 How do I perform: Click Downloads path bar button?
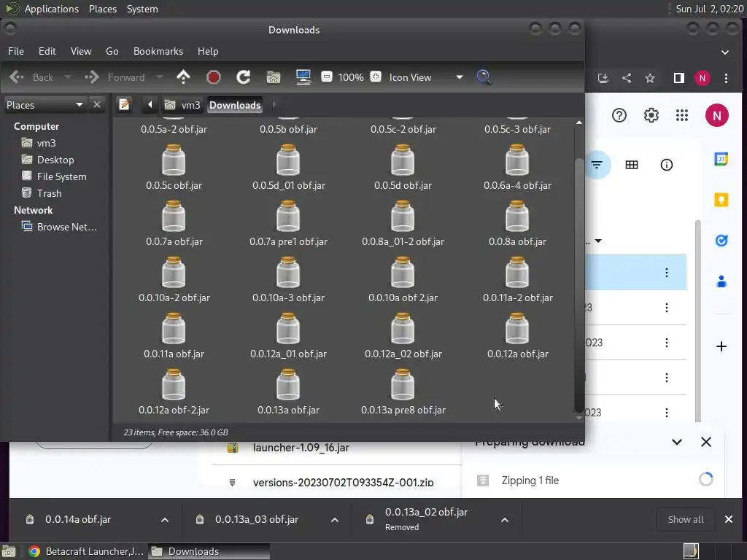coord(235,105)
